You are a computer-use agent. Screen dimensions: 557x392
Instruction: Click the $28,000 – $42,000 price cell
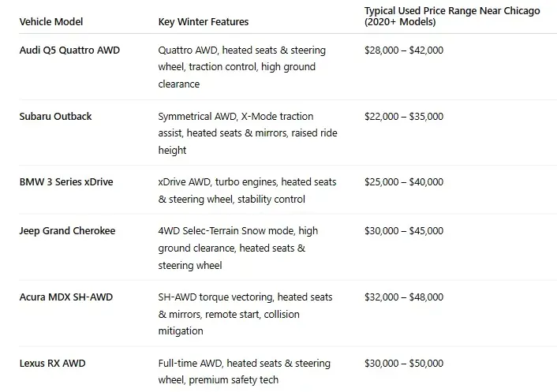[403, 50]
